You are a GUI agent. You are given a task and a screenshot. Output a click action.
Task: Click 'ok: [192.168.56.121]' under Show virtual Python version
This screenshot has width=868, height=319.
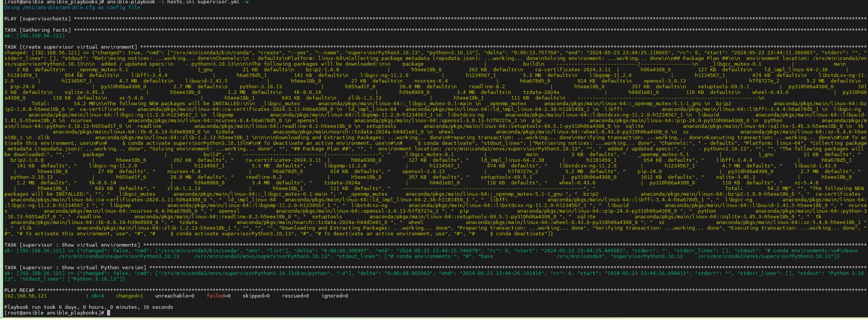(x=35, y=273)
